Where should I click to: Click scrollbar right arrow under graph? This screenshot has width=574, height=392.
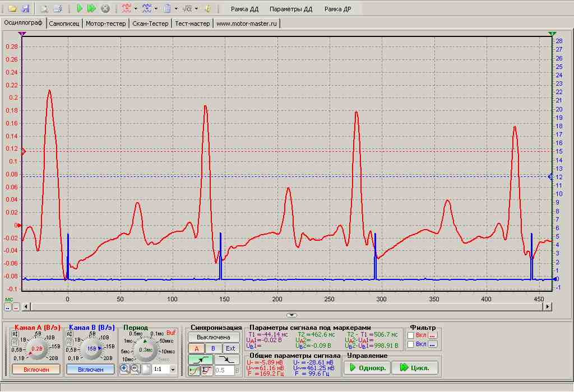pyautogui.click(x=547, y=306)
